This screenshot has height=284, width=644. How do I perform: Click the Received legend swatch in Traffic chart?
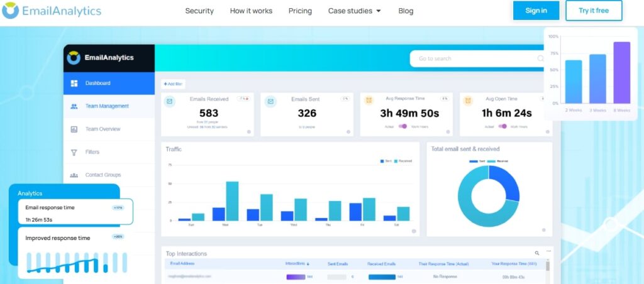pyautogui.click(x=396, y=161)
